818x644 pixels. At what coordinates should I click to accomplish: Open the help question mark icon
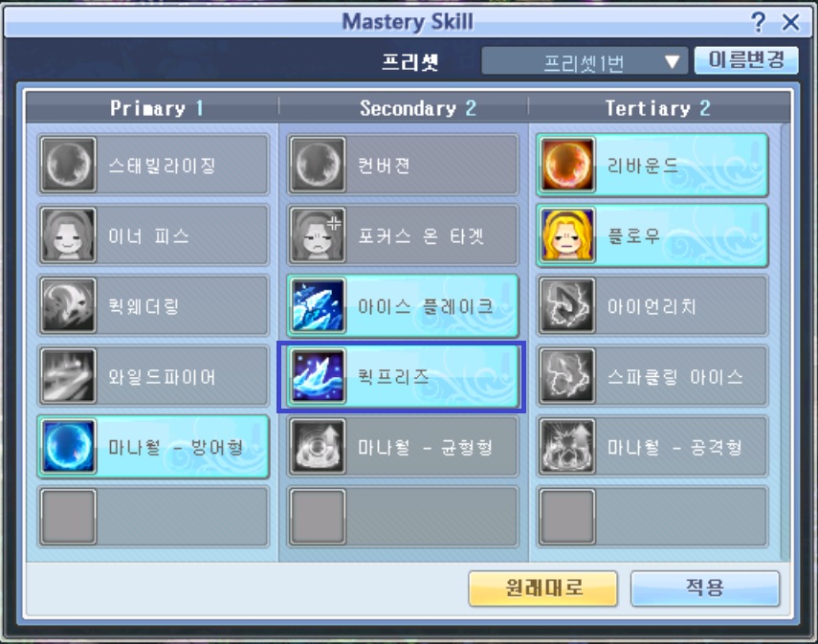coord(759,22)
